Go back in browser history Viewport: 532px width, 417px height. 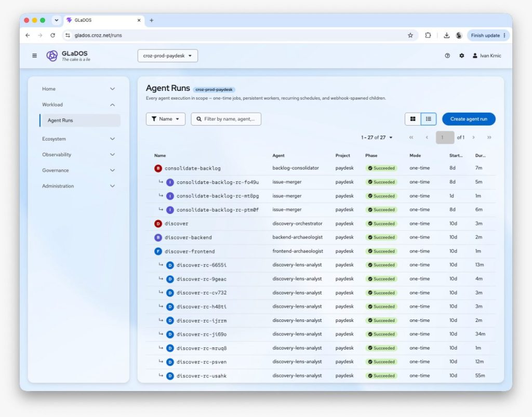(28, 35)
